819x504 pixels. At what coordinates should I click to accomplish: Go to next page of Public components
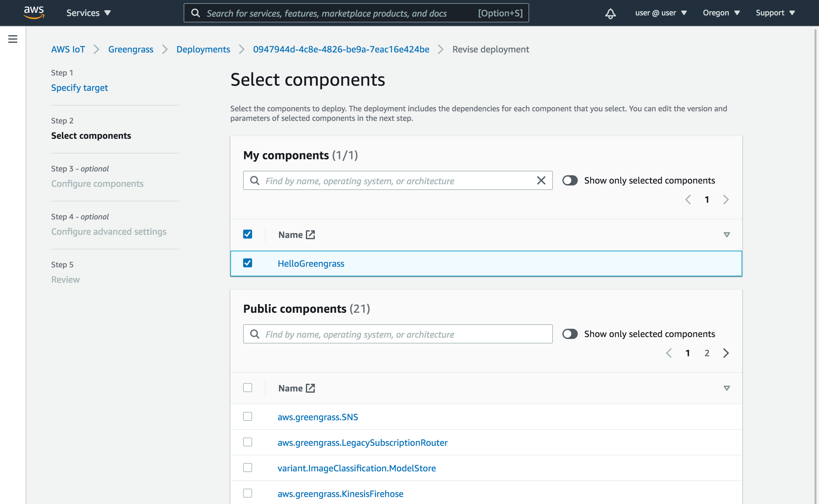point(726,353)
